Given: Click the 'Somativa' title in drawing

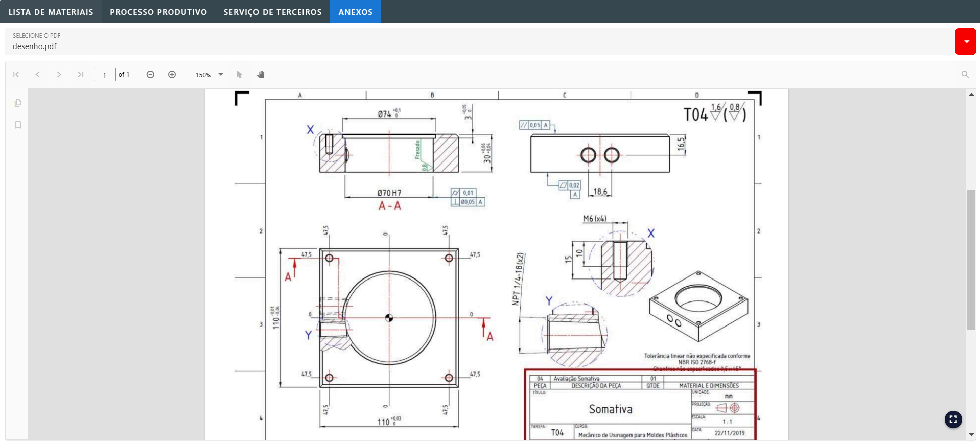Looking at the screenshot, I should coord(611,409).
